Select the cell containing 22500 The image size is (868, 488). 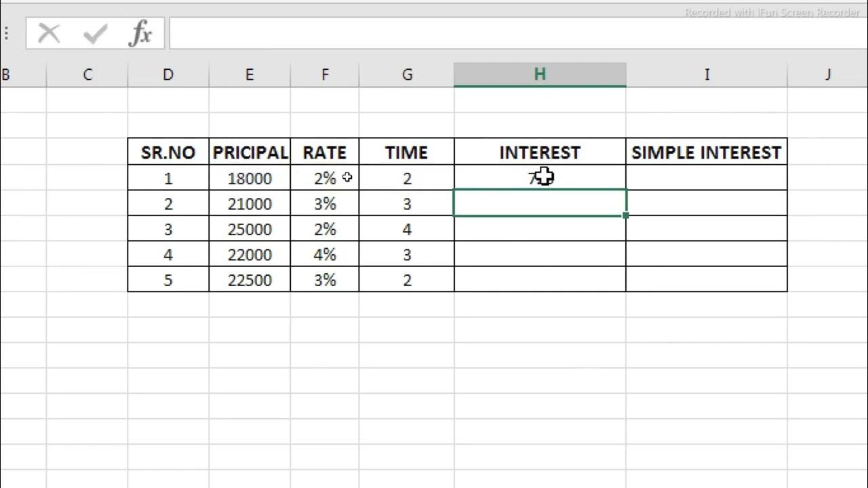(x=250, y=280)
